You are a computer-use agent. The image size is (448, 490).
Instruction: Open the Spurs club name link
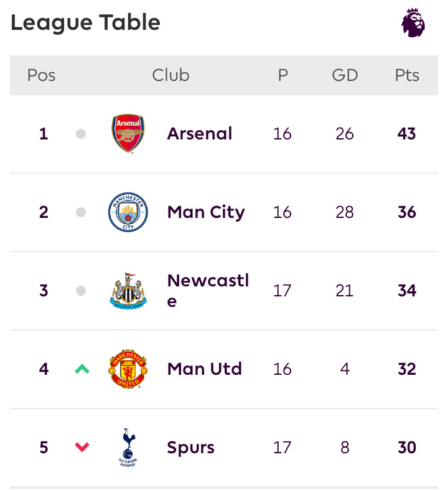[x=191, y=448]
